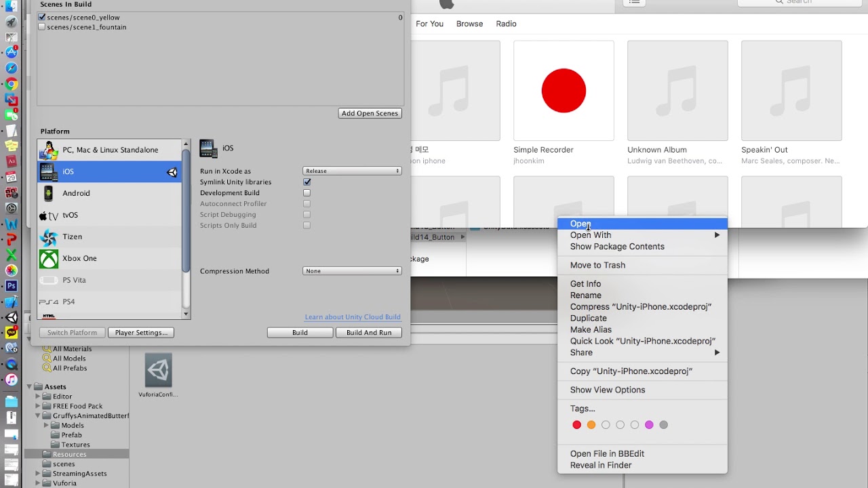Enable the Development Build checkbox

tap(307, 193)
